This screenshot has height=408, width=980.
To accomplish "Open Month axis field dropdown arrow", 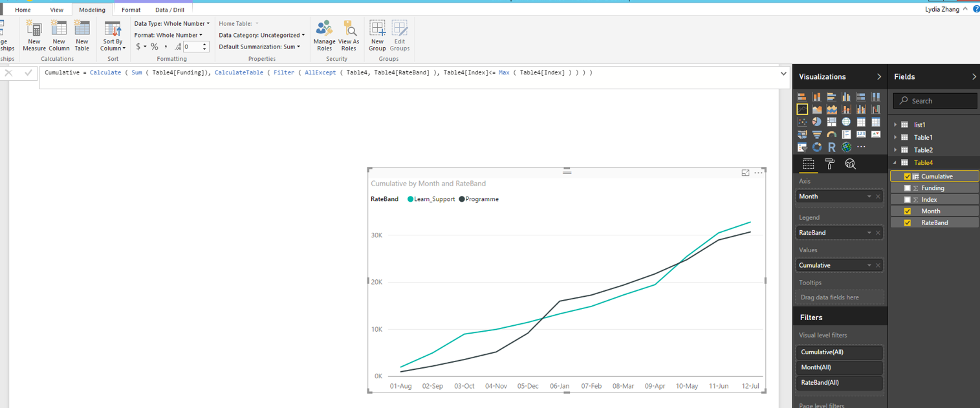I will coord(869,197).
